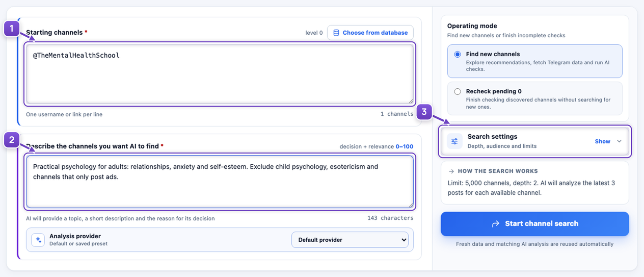Click the 'level 0' label
Viewport: 644px width, 277px height.
[x=314, y=33]
